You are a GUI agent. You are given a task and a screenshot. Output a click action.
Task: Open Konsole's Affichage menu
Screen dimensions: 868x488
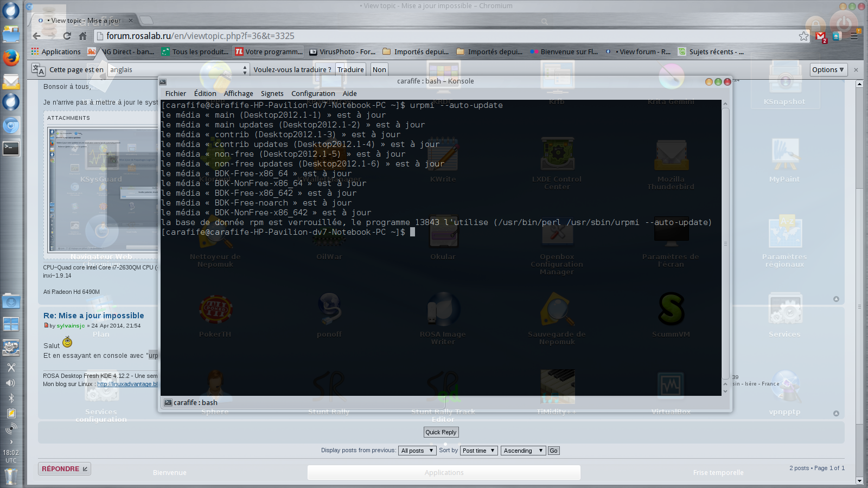coord(238,93)
